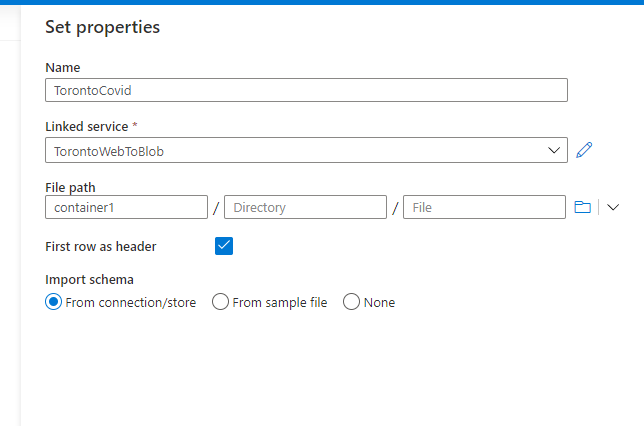Click into the Directory input field
This screenshot has height=426, width=644.
coord(305,207)
